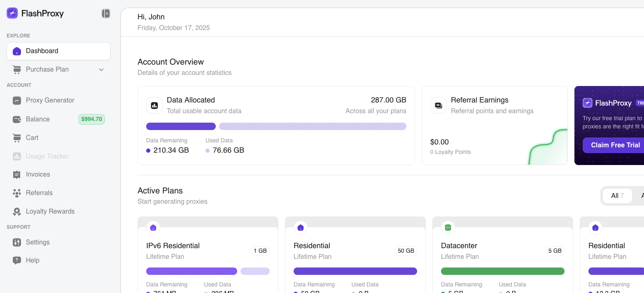Screen dimensions: 644x293
Task: Click the FlashProxy logo icon
Action: [x=12, y=13]
